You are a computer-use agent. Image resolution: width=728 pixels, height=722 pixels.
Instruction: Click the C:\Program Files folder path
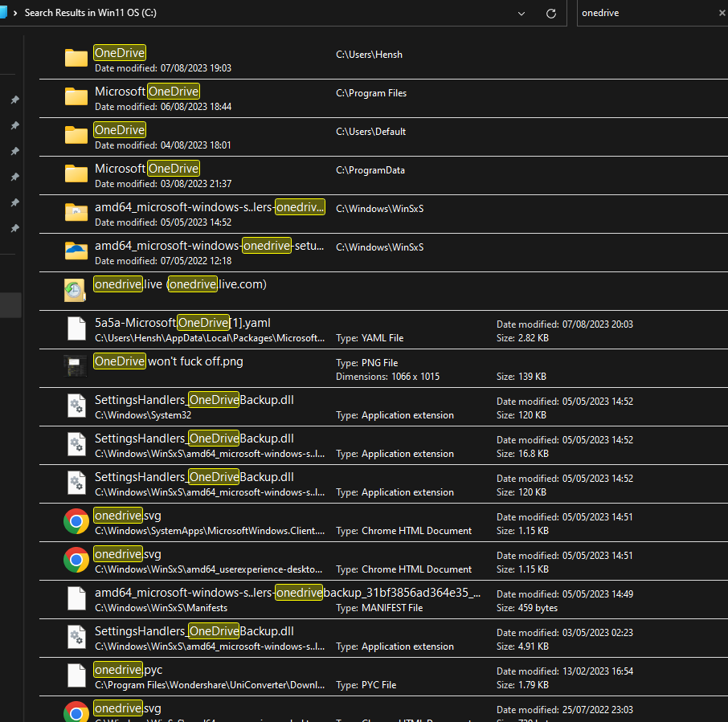371,93
